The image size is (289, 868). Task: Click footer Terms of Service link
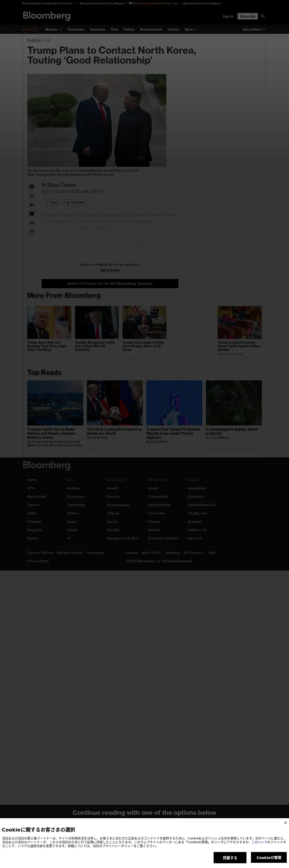click(x=40, y=553)
